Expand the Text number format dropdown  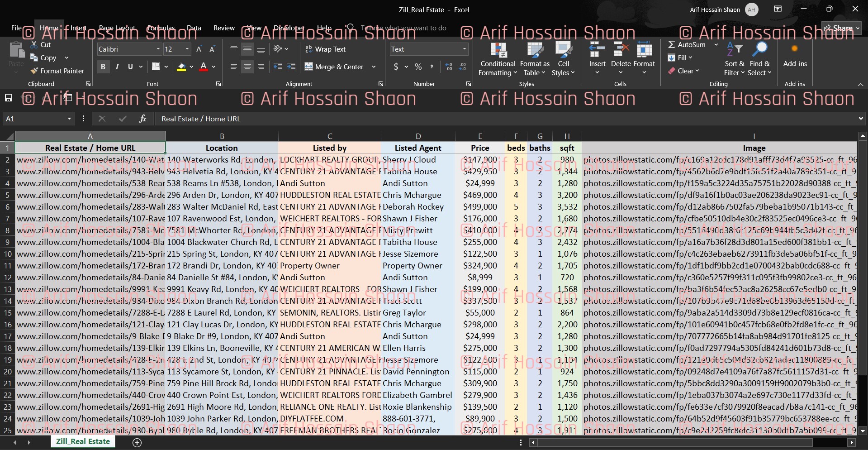pyautogui.click(x=464, y=49)
